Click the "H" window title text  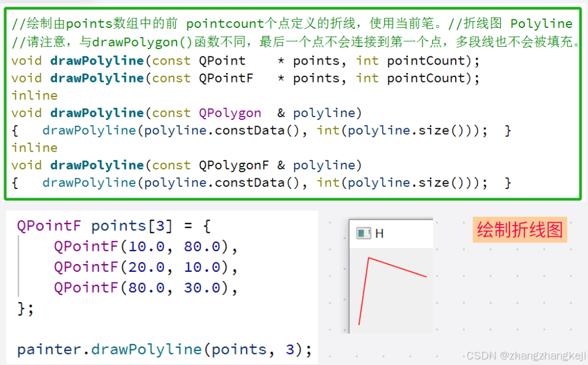click(379, 234)
